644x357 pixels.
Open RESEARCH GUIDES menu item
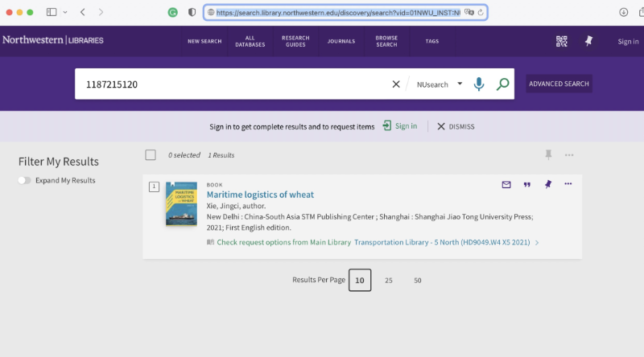295,41
